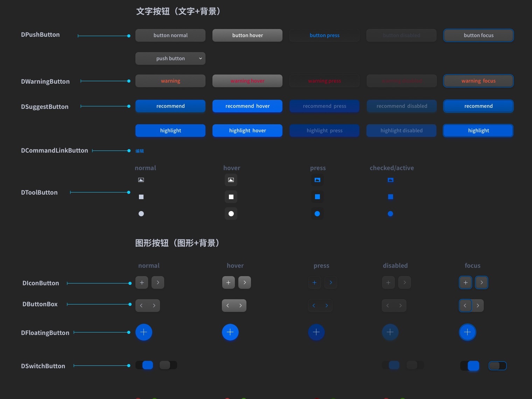Select the pressed blue square tool button
This screenshot has height=399, width=532.
(317, 197)
